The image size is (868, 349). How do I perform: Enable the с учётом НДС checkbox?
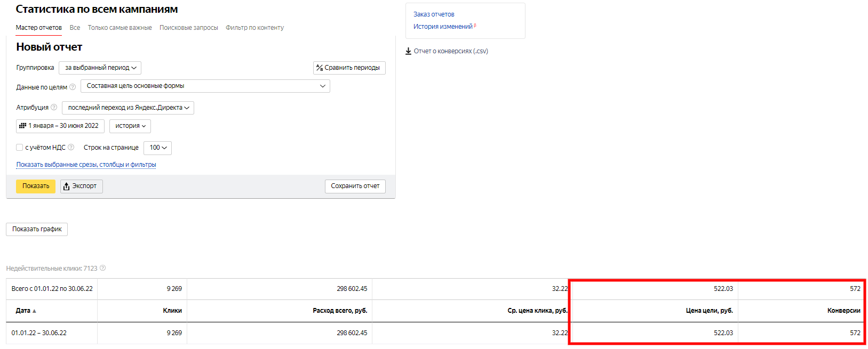click(20, 148)
